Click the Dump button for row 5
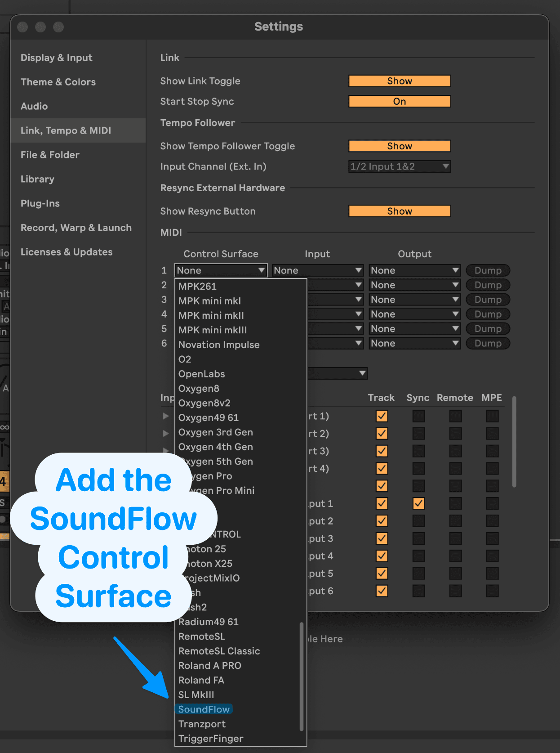Viewport: 560px width, 753px height. [488, 329]
